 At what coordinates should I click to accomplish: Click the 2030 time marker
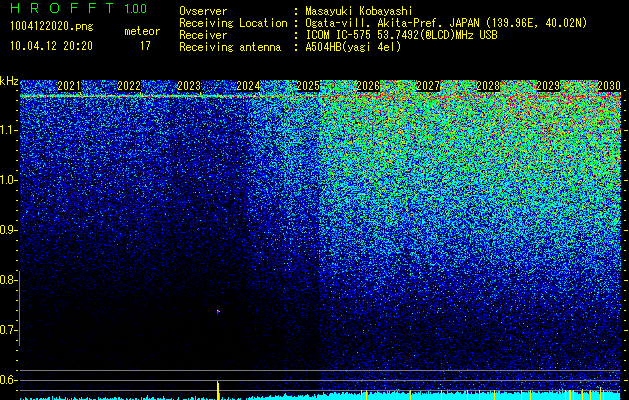[609, 86]
